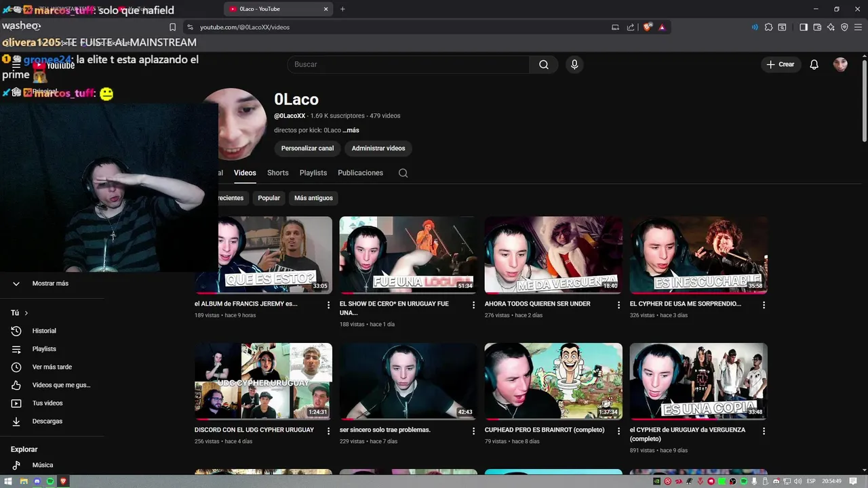The height and width of the screenshot is (488, 868).
Task: Open Brave Wallet icon in toolbar
Action: [817, 27]
